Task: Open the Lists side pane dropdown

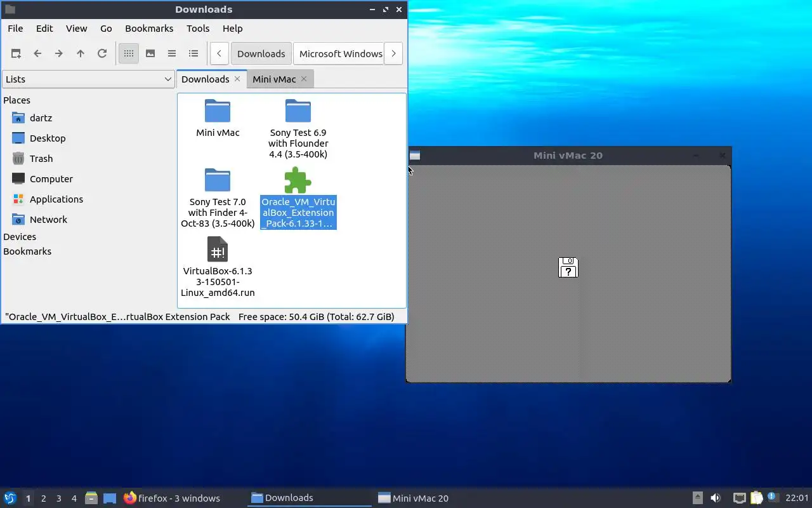Action: click(88, 79)
